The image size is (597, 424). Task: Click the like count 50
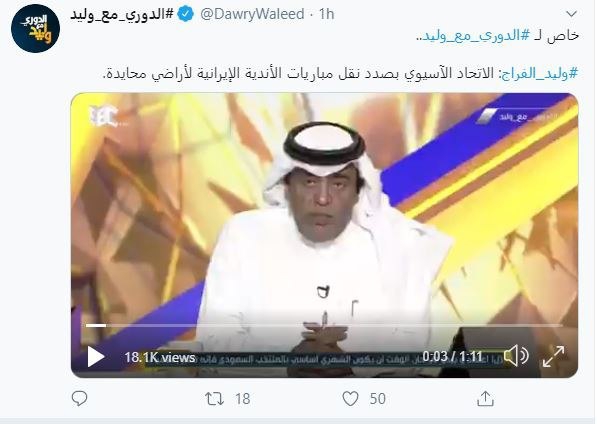coord(377,399)
